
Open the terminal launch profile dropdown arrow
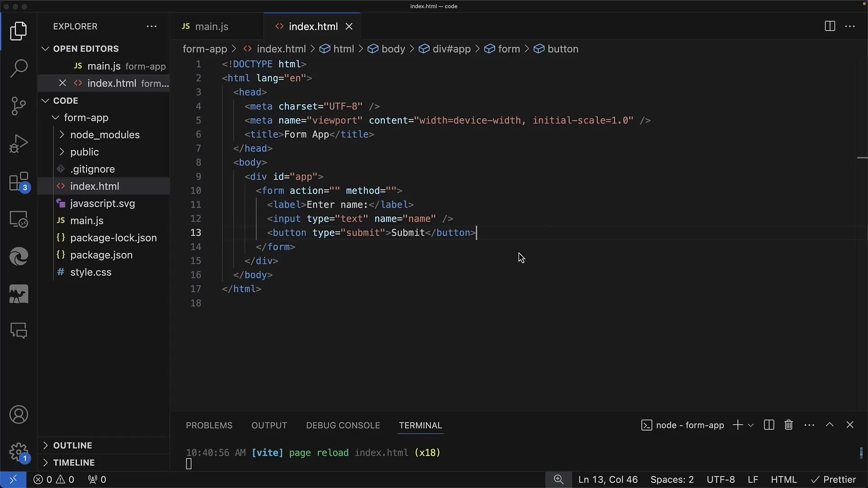[751, 425]
